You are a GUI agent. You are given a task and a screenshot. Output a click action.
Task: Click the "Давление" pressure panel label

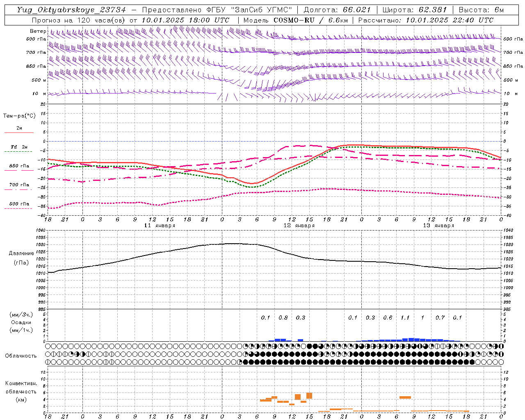pyautogui.click(x=21, y=253)
